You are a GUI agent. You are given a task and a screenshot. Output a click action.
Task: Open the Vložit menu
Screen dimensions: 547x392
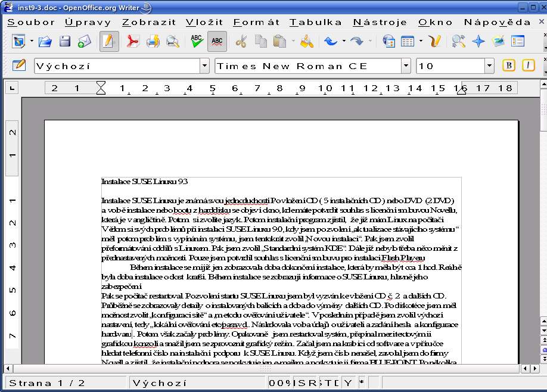tap(204, 22)
